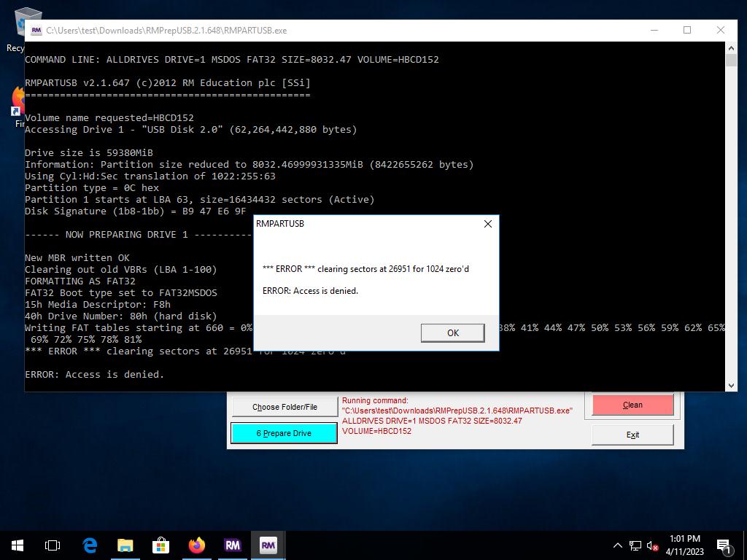Open Microsoft Store from the taskbar
747x560 pixels.
(160, 545)
